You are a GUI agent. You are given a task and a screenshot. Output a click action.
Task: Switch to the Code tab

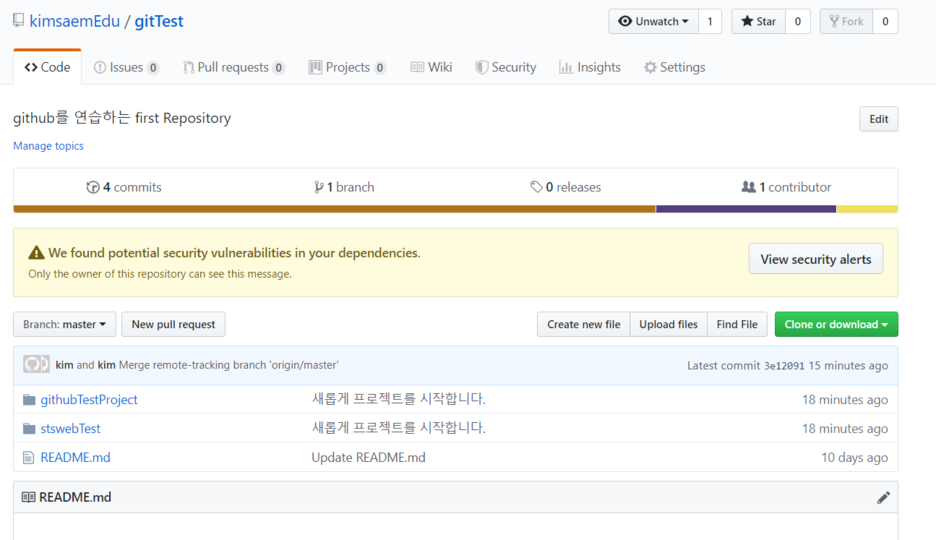(x=47, y=67)
